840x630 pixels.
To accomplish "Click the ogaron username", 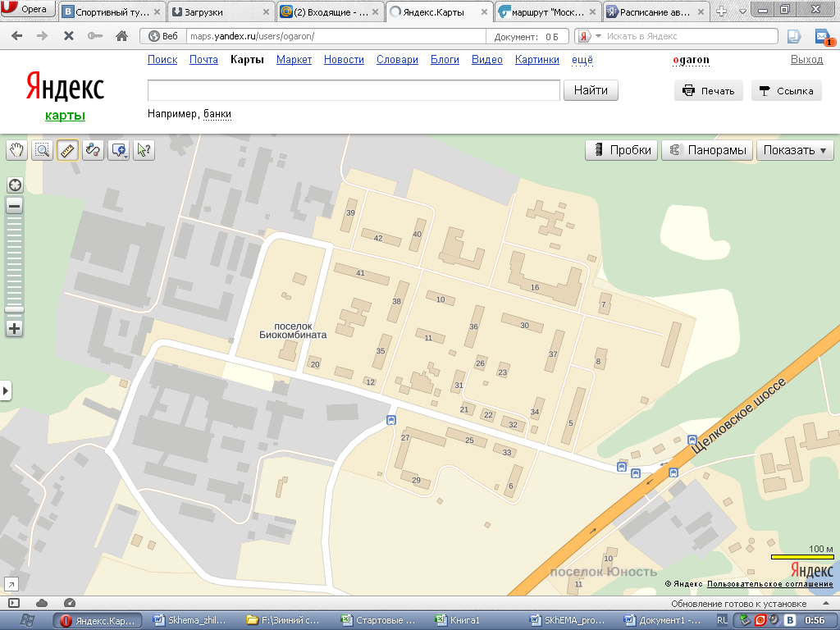I will point(691,60).
